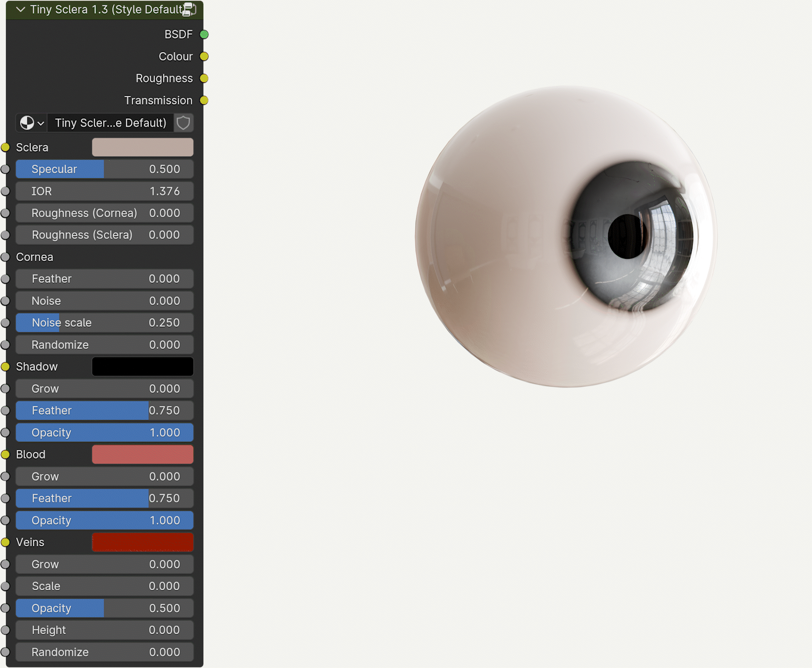The width and height of the screenshot is (812, 668).
Task: Click the Tiny Scler...e Default name field
Action: pos(110,123)
